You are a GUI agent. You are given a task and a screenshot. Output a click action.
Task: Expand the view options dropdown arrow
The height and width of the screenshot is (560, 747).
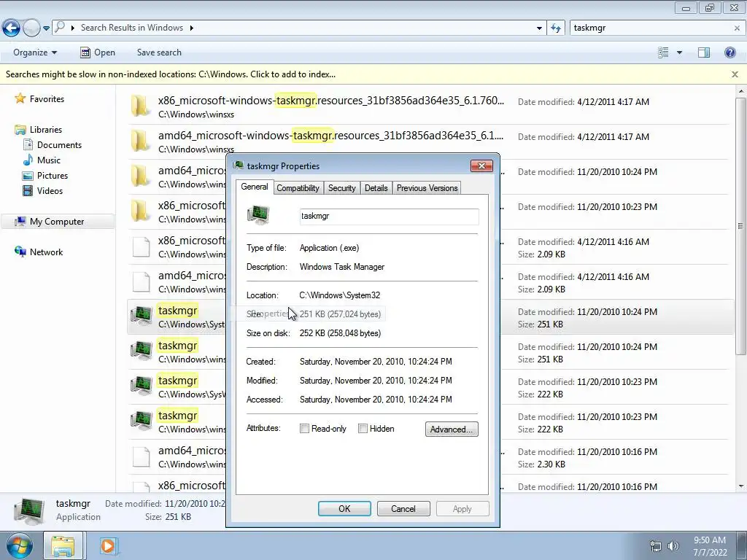coord(679,52)
